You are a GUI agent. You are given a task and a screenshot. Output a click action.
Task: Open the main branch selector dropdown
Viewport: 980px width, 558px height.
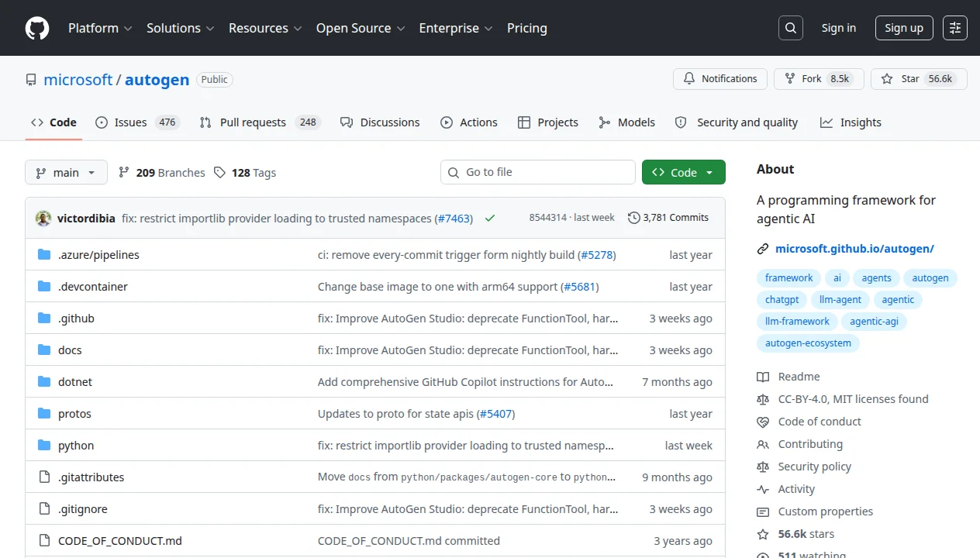(x=66, y=172)
